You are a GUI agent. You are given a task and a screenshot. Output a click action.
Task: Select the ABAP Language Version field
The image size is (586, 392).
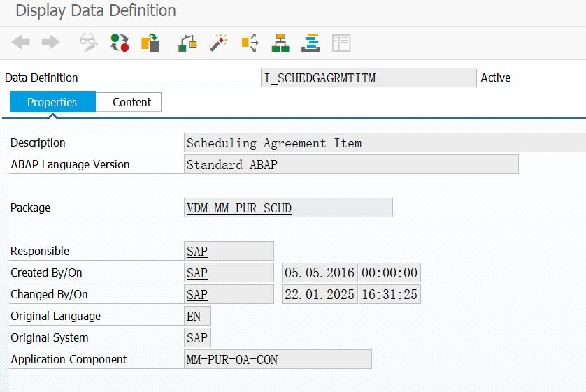(351, 164)
